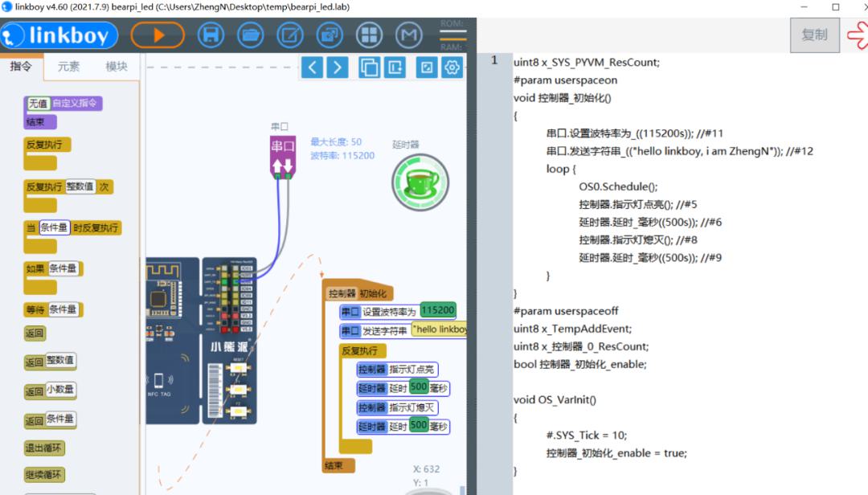
Task: Switch to the 元素 tab
Action: point(68,67)
